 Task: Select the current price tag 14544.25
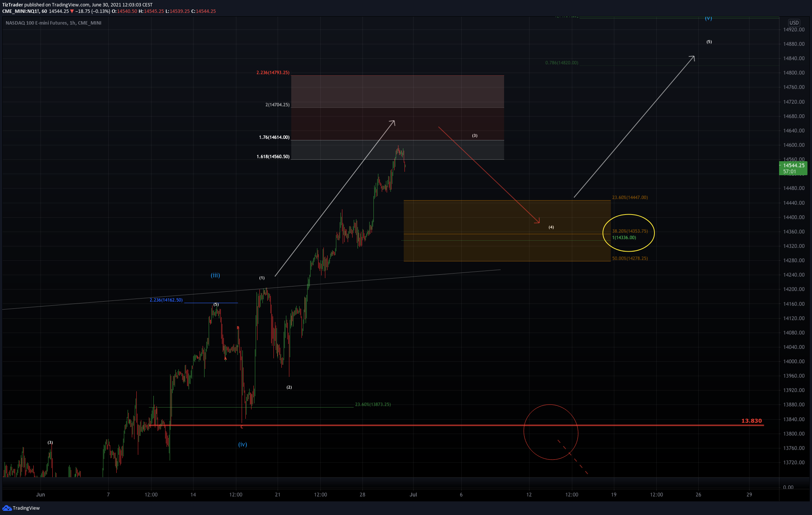point(793,168)
